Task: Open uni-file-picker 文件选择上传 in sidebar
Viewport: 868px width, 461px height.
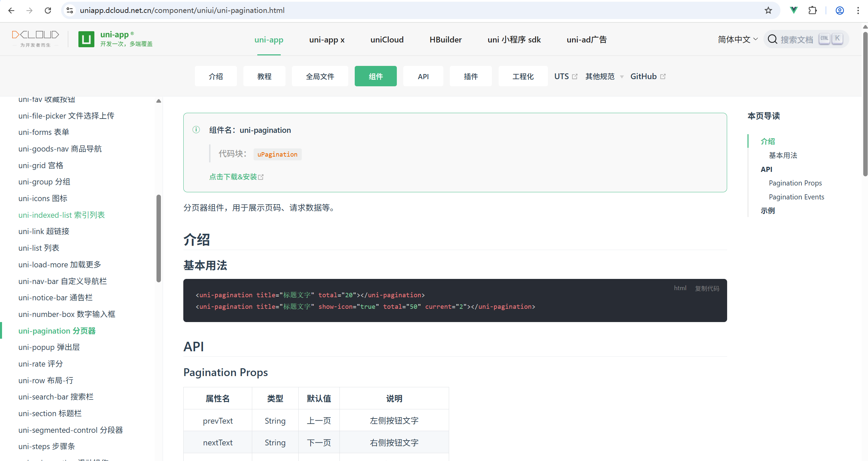Action: (67, 116)
